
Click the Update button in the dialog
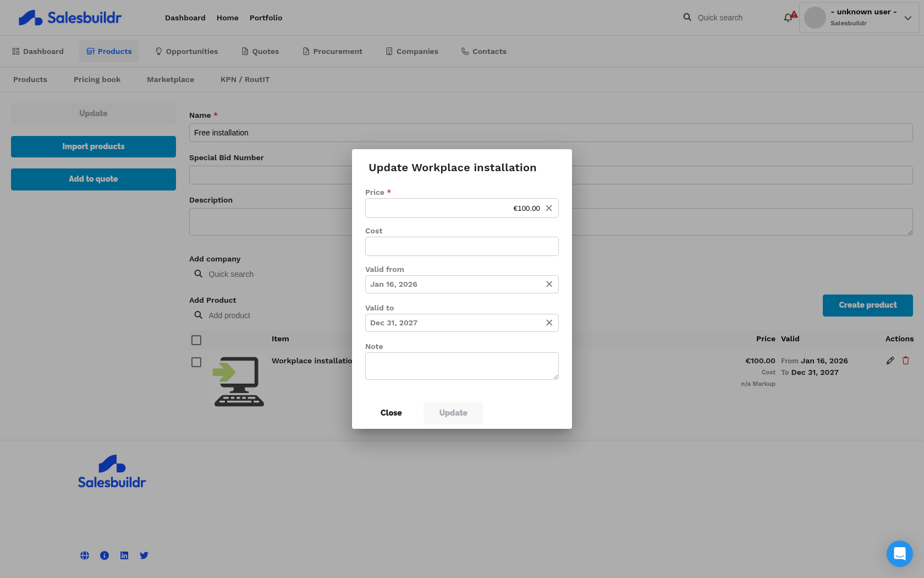click(453, 413)
